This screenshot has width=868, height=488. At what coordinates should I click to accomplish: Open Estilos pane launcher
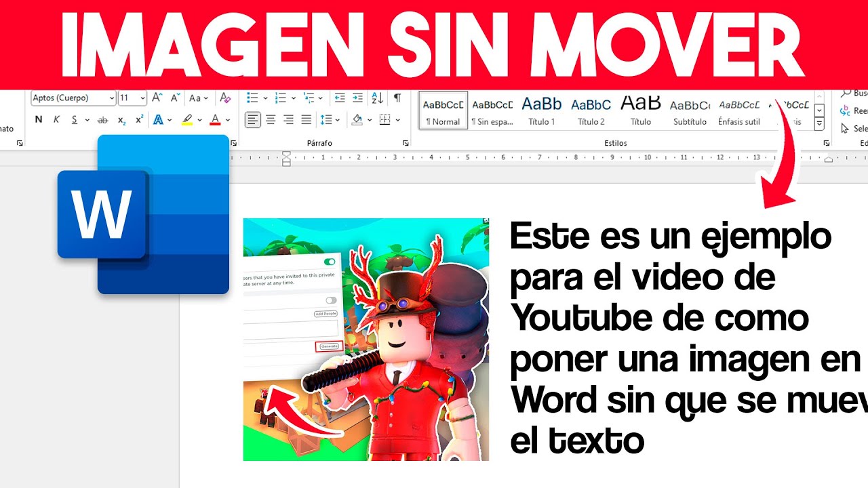tap(827, 143)
